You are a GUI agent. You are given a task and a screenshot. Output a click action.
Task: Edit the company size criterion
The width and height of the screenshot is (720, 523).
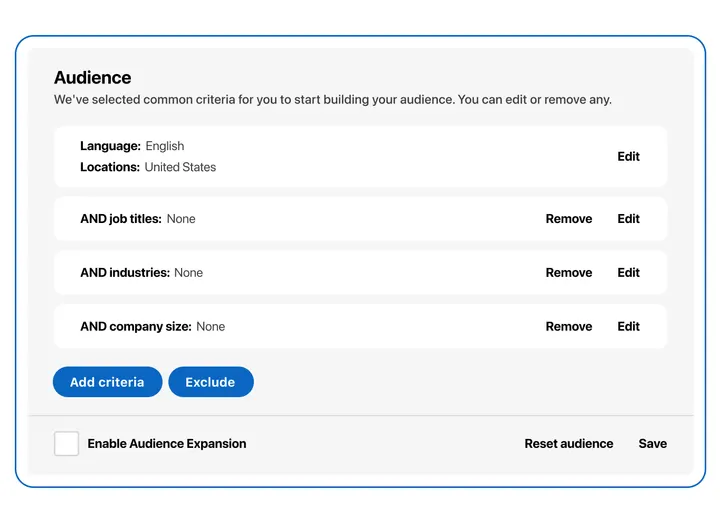[x=628, y=326]
